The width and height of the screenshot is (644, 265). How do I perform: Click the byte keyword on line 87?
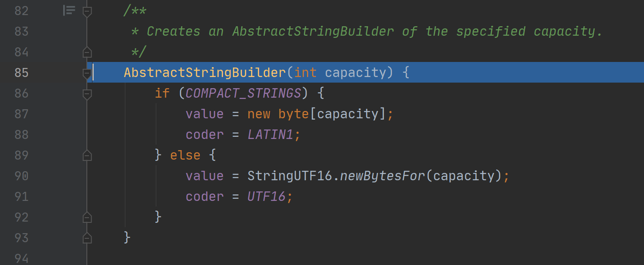coord(294,114)
